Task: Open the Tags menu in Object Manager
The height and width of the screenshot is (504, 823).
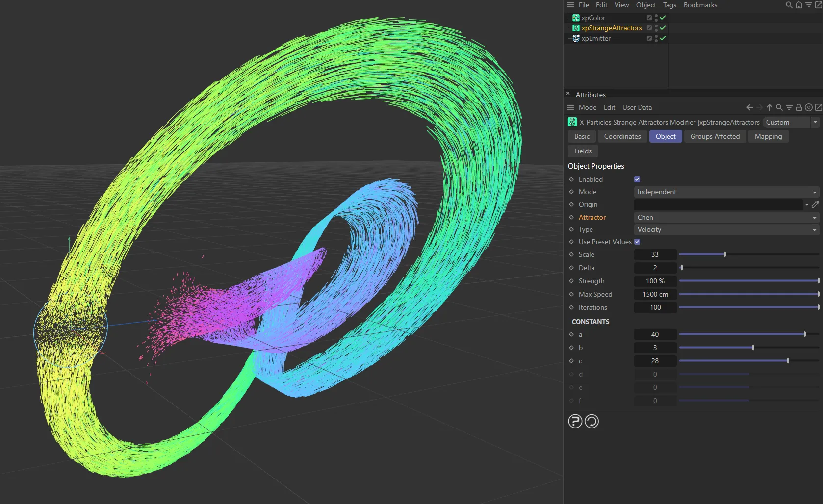Action: (x=669, y=5)
